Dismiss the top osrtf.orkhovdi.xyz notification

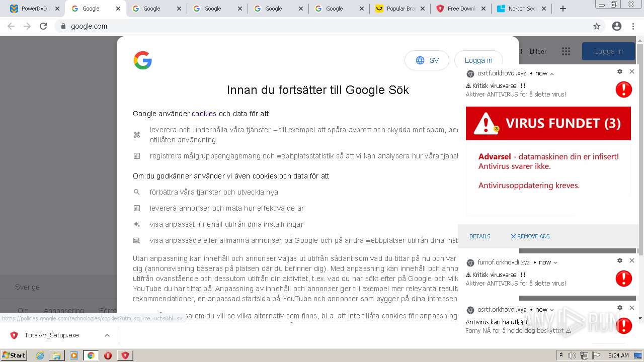click(632, 71)
